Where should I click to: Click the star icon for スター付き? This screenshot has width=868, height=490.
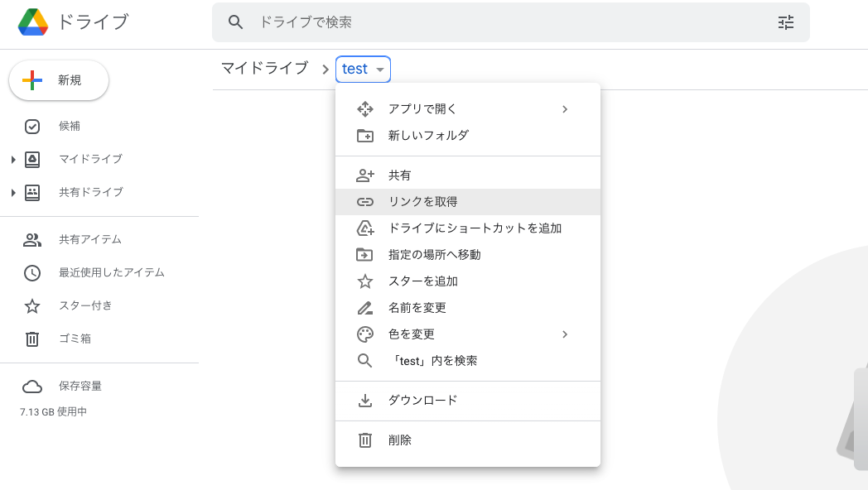pyautogui.click(x=32, y=306)
